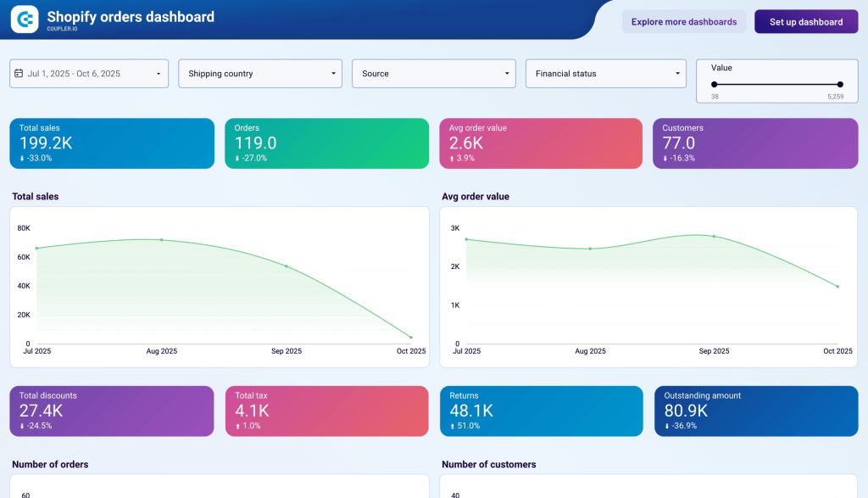Click the chevron on the Source filter
Screen dimensions: 868x498
[506, 74]
